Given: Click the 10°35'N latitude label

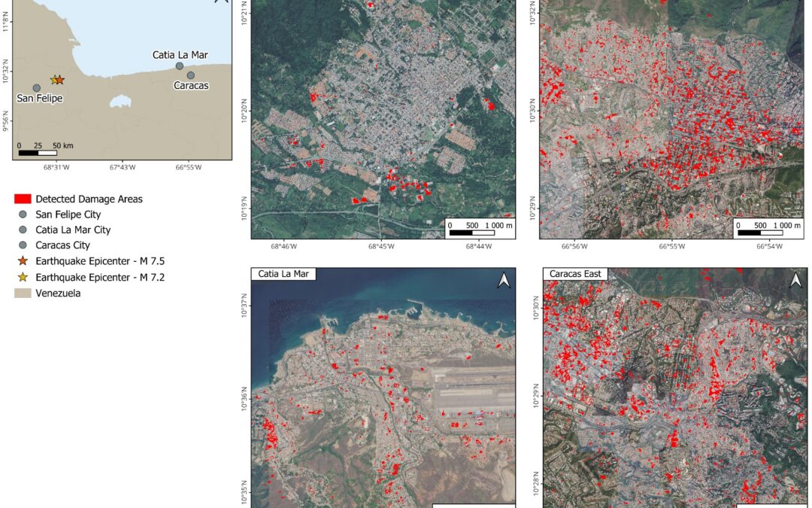Looking at the screenshot, I should 244,492.
